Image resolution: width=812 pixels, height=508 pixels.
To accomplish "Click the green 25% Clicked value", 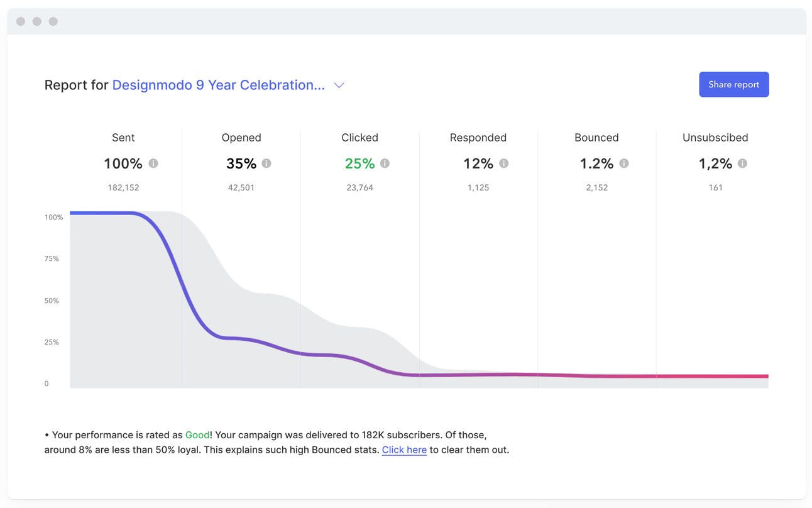I will 359,163.
